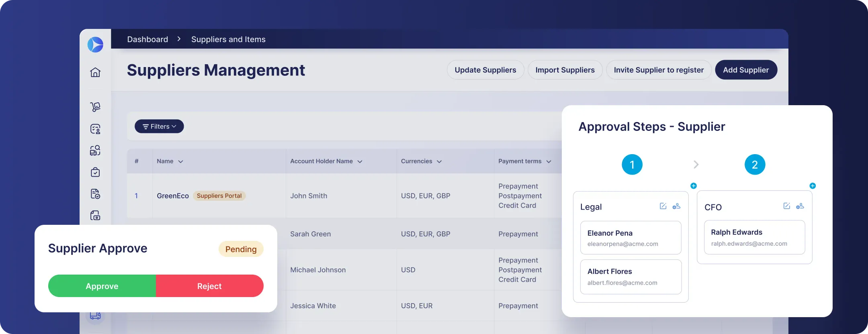The image size is (868, 334).
Task: Go to Dashboard breadcrumb
Action: pos(147,39)
